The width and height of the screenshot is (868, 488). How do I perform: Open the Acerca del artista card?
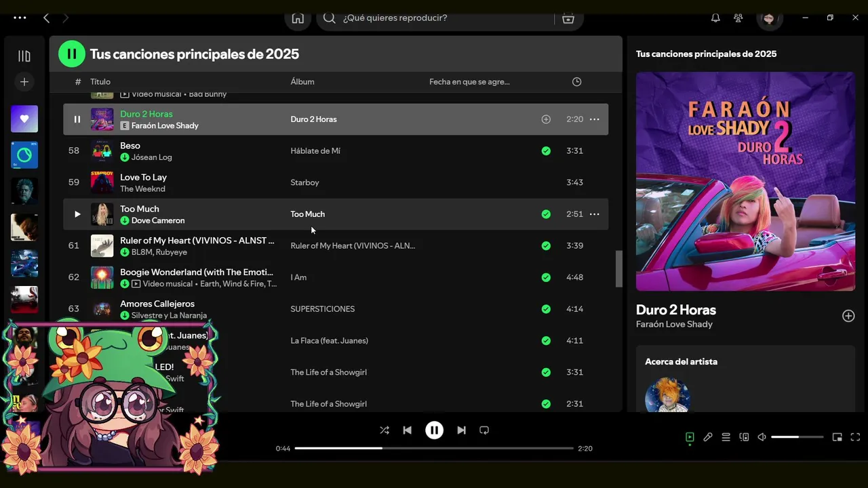pos(745,379)
